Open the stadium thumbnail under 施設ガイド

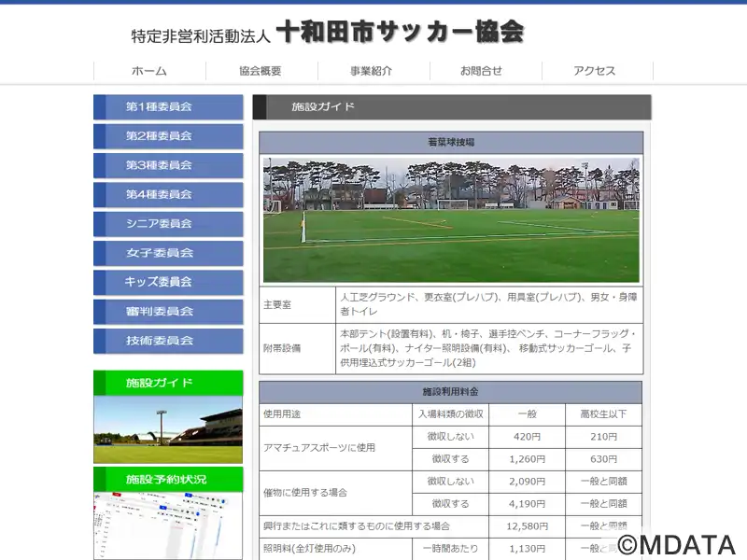pyautogui.click(x=168, y=429)
